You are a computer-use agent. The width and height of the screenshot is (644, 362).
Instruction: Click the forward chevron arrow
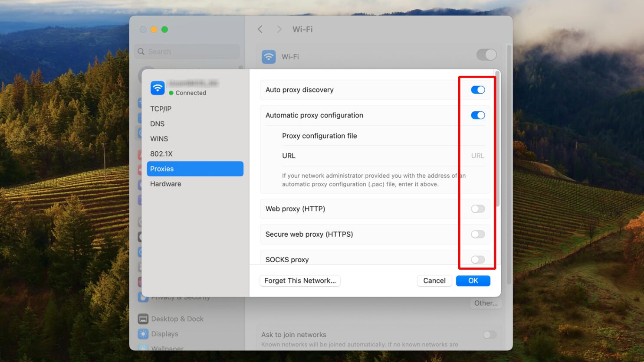[x=279, y=29]
